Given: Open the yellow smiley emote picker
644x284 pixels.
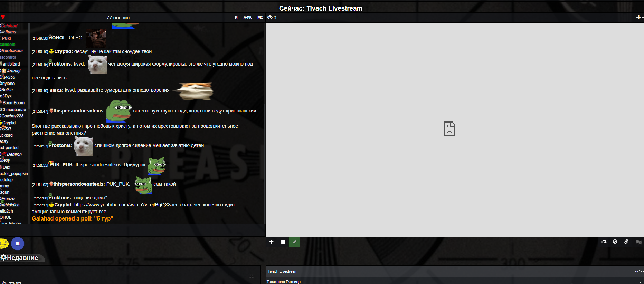Looking at the screenshot, I should point(4,244).
